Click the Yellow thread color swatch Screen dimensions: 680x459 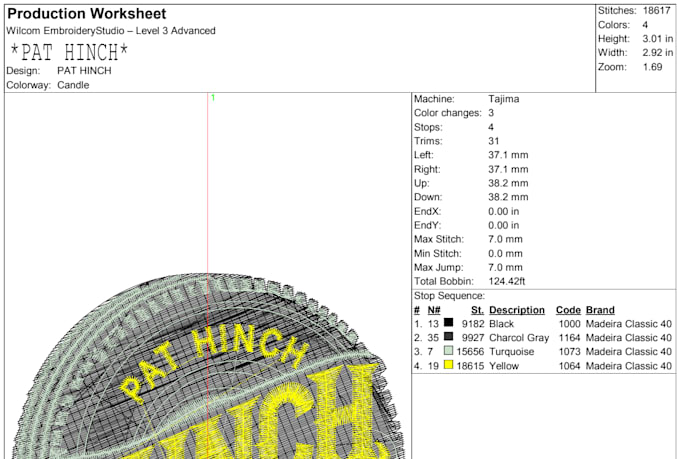[x=448, y=364]
